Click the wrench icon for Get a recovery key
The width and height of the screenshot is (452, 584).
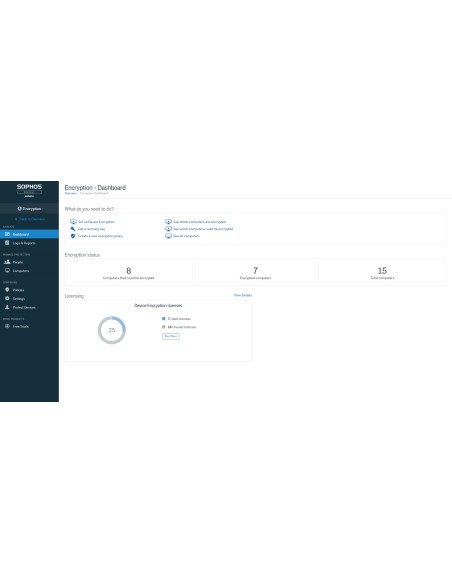pos(73,229)
